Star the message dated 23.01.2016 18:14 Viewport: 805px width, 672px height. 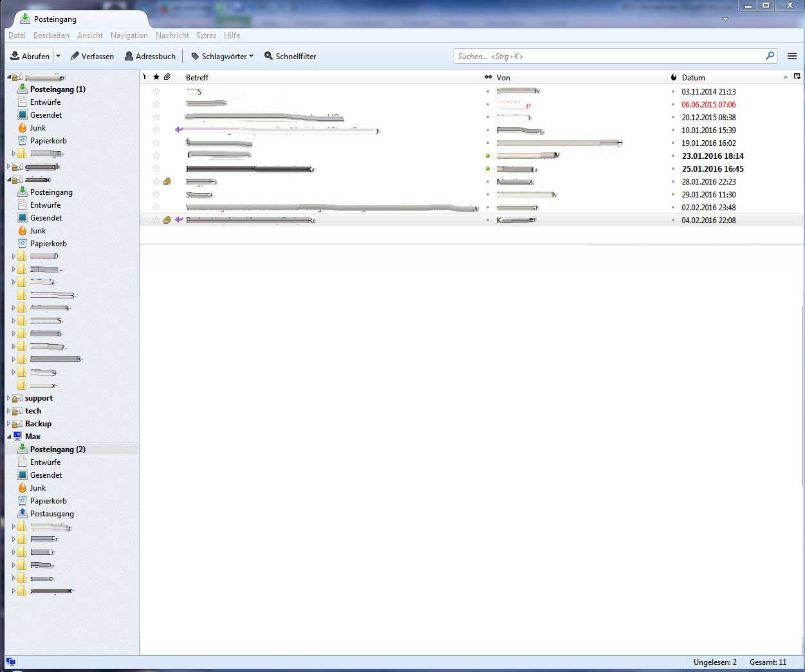[156, 156]
